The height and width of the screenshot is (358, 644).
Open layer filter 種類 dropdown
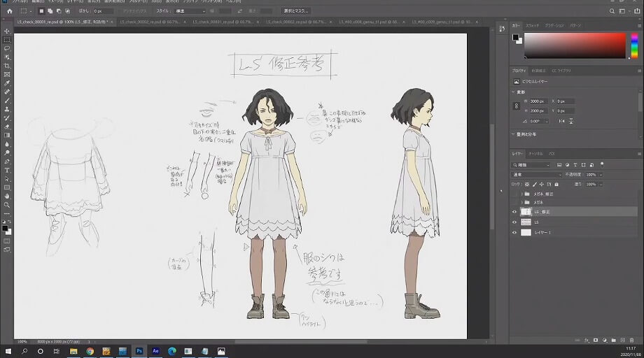531,165
